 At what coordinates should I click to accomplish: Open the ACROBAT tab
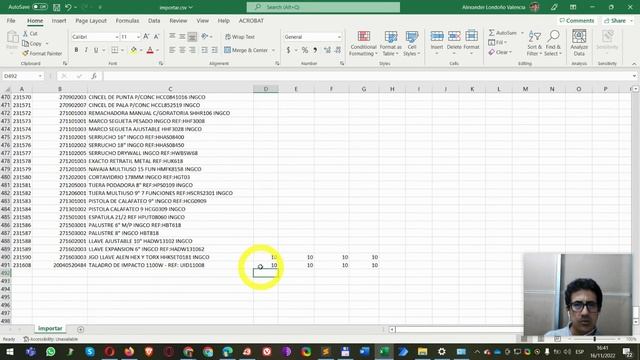click(x=251, y=20)
